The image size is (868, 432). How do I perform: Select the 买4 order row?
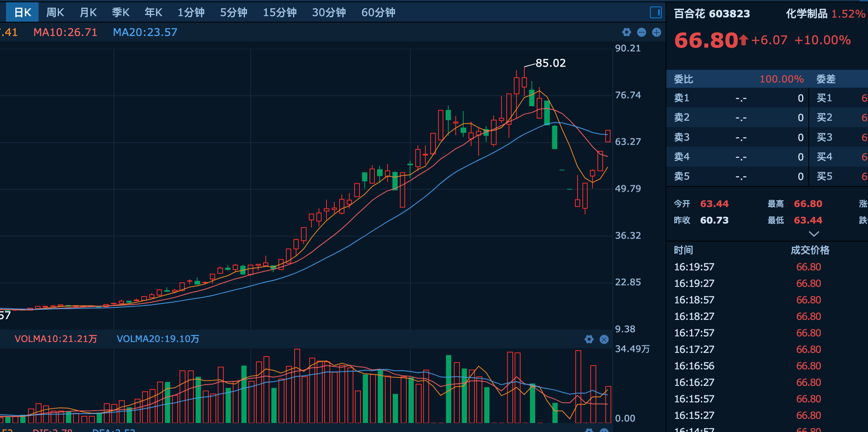[x=839, y=157]
